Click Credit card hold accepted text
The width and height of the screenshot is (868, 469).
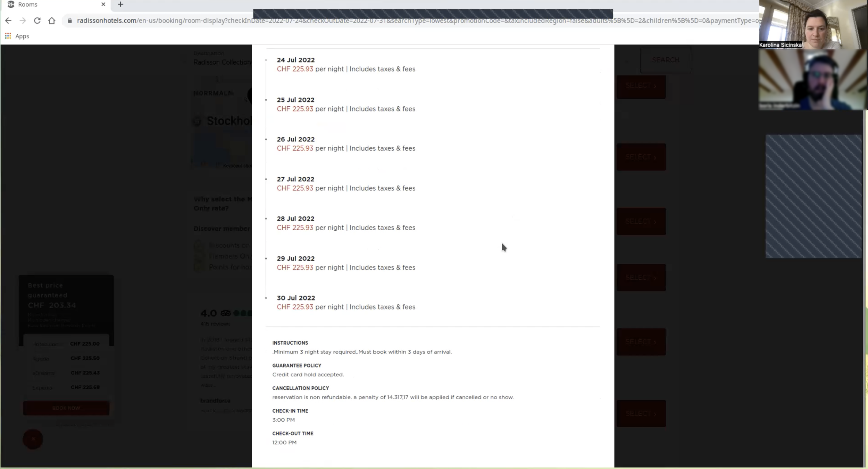coord(308,375)
